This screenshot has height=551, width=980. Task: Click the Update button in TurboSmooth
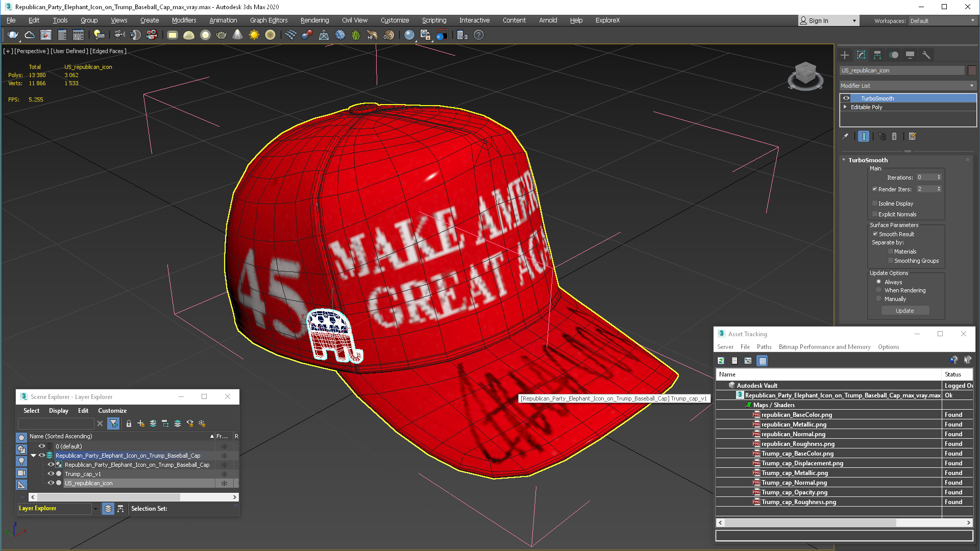(x=905, y=311)
